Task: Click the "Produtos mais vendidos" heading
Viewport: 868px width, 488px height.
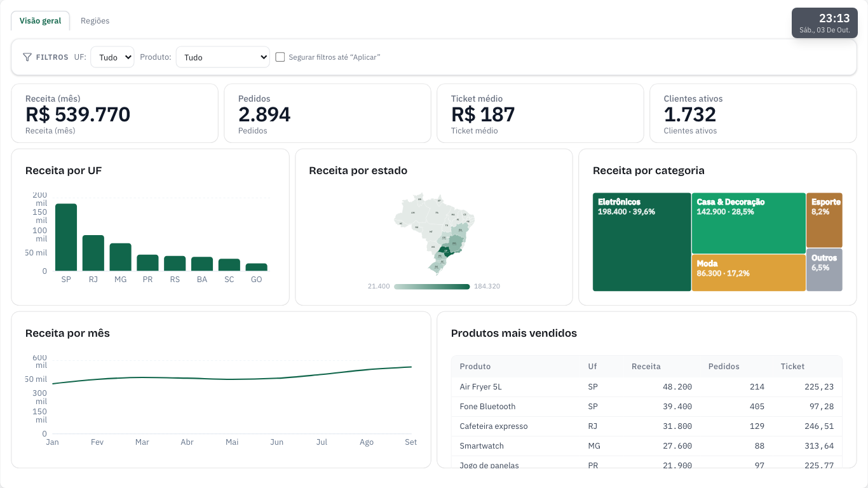Action: click(514, 333)
